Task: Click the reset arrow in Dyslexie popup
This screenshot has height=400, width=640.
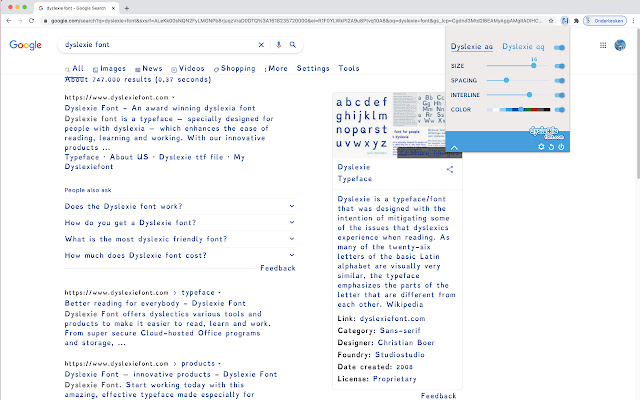Action: (551, 147)
